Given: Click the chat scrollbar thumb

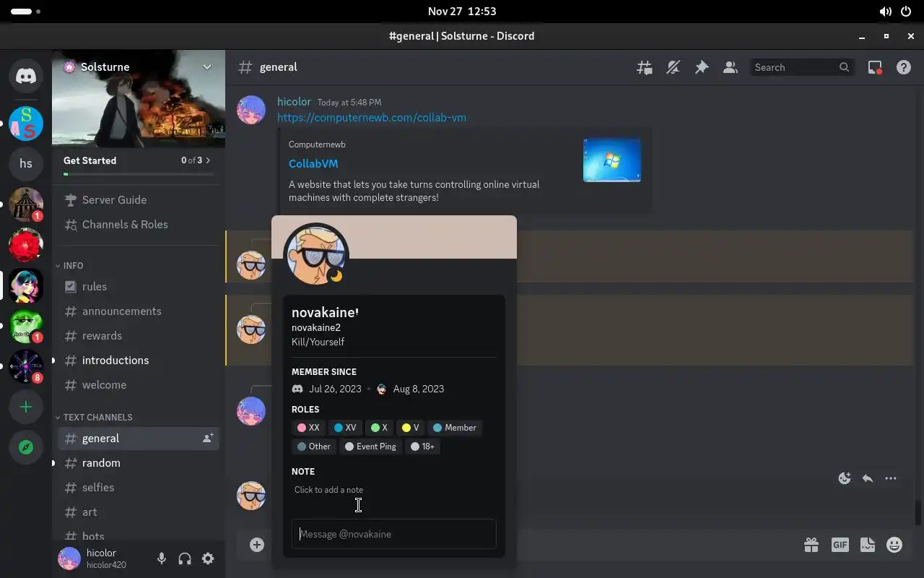Looking at the screenshot, I should click(x=918, y=512).
